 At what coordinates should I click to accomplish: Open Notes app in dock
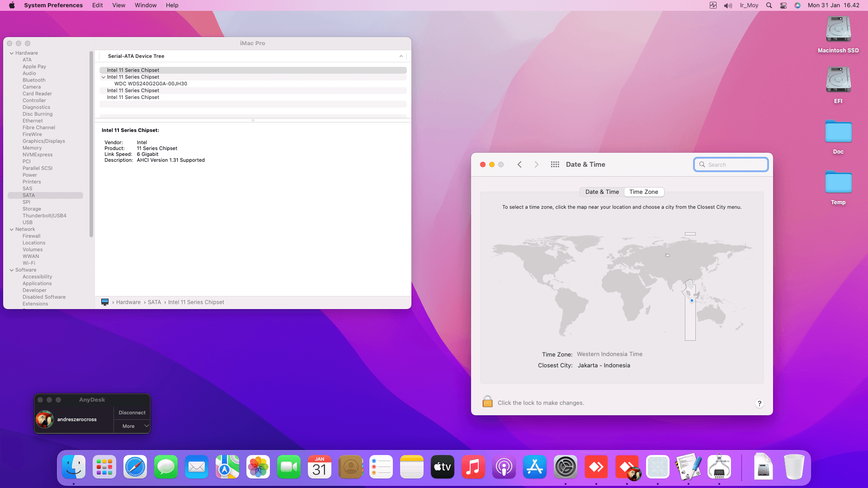(x=412, y=467)
